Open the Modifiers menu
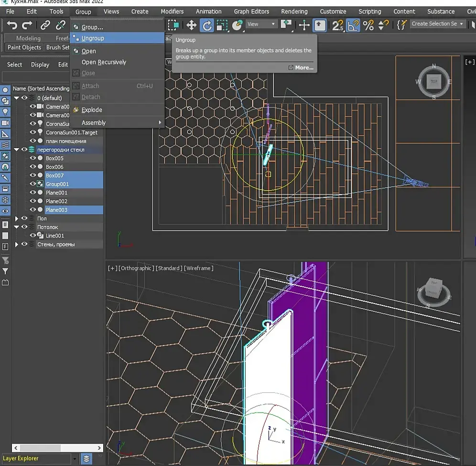 coord(172,11)
